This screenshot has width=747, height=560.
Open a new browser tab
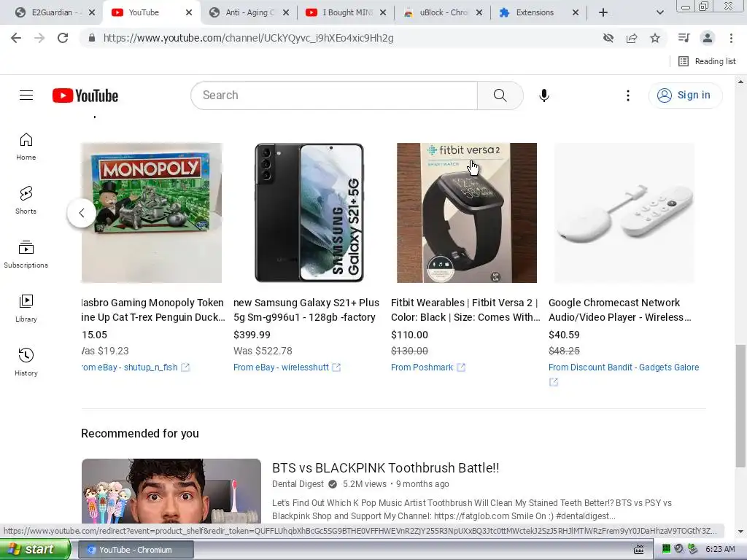point(603,13)
